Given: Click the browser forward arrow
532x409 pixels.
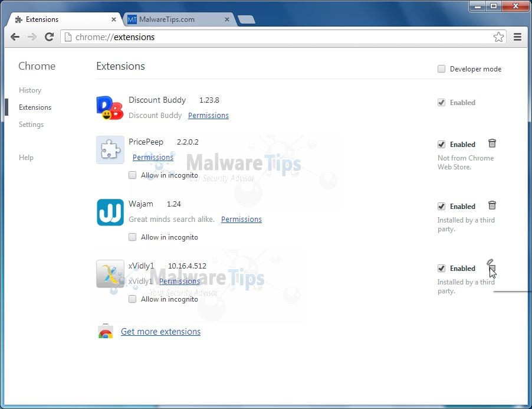Looking at the screenshot, I should coord(32,37).
